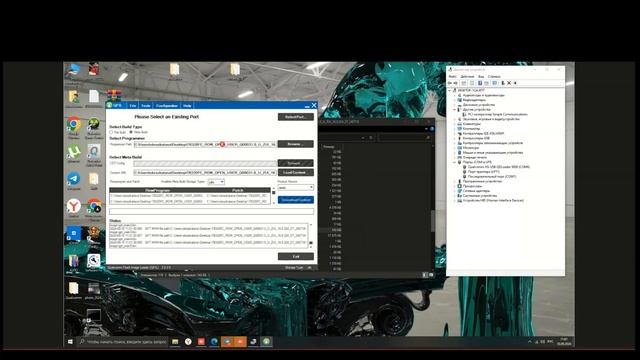This screenshot has height=360, width=640.
Task: Click Select Port button in QFIL
Action: (x=296, y=117)
